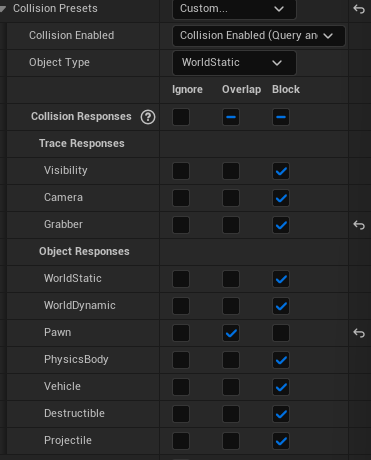371x460 pixels.
Task: Click the Visibility row label
Action: pos(66,171)
